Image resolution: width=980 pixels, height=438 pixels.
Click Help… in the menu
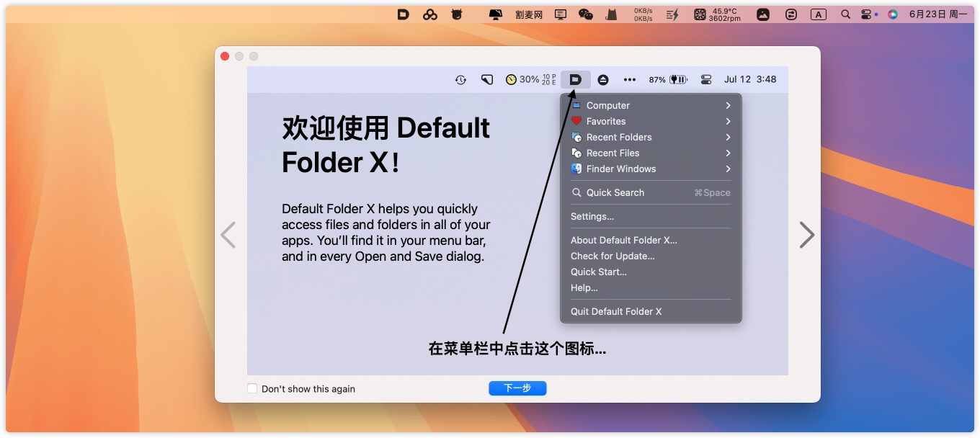click(651, 287)
